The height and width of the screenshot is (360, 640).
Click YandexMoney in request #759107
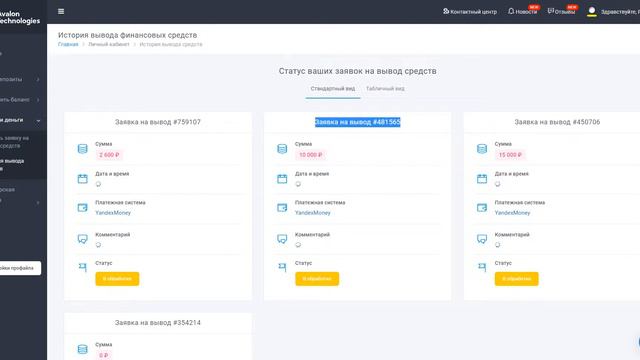[113, 213]
